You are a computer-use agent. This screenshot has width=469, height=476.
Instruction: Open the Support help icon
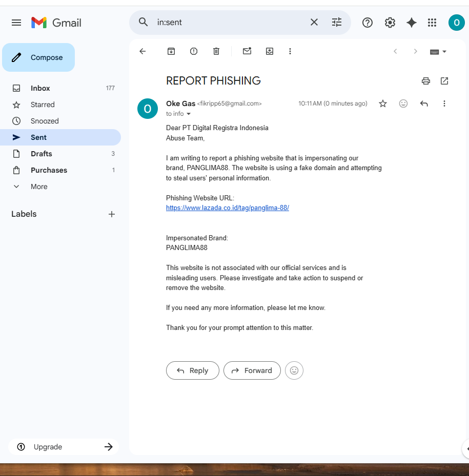click(x=367, y=23)
